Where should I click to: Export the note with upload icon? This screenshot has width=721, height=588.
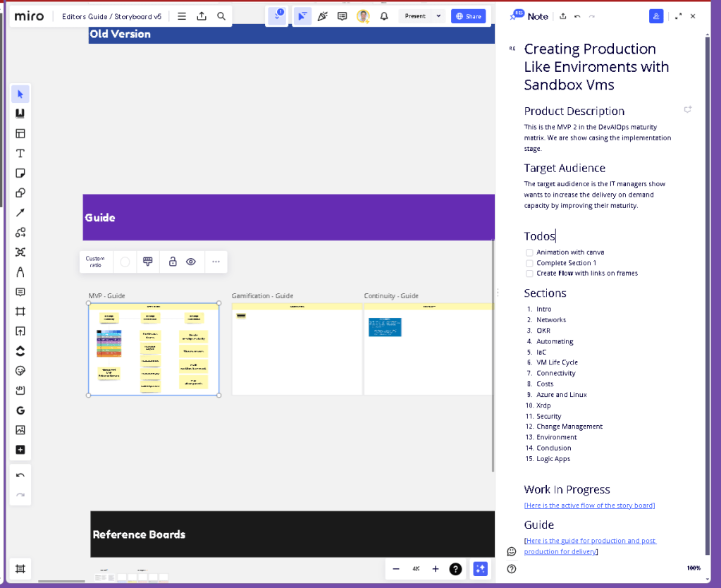coord(563,16)
